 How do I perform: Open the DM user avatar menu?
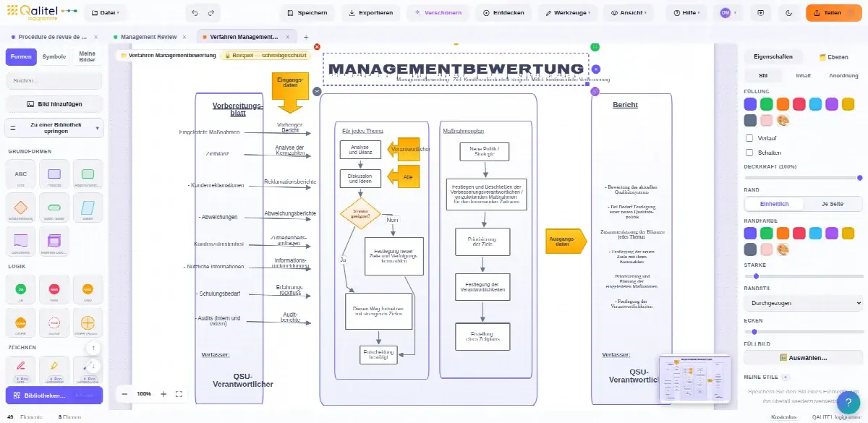pyautogui.click(x=728, y=13)
